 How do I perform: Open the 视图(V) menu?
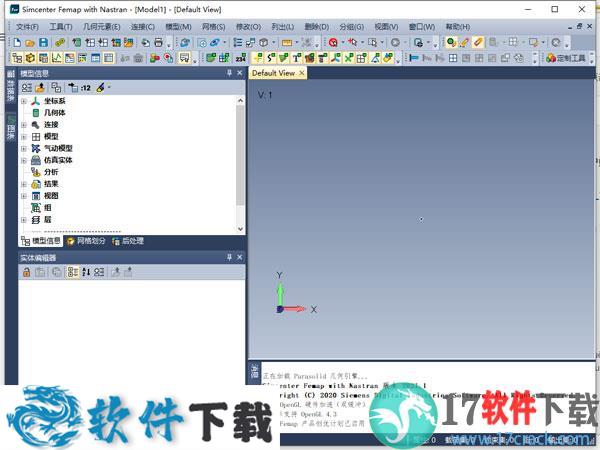point(386,27)
